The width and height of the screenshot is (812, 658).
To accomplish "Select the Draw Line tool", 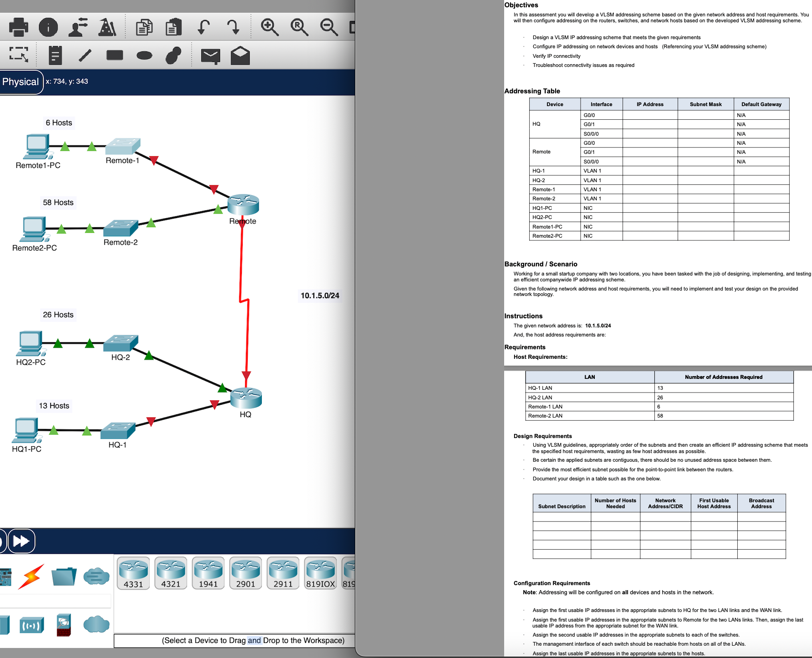I will [85, 55].
